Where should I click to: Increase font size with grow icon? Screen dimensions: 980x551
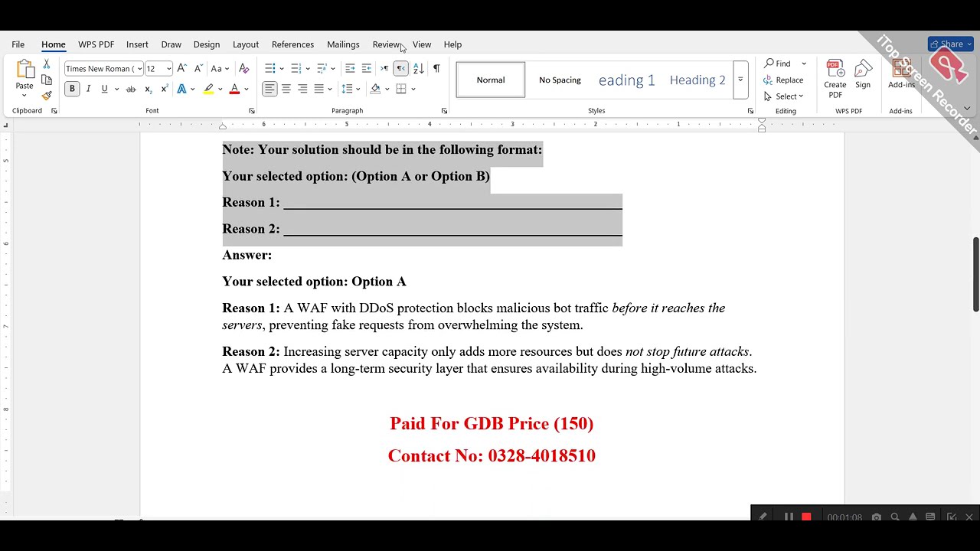pos(181,68)
